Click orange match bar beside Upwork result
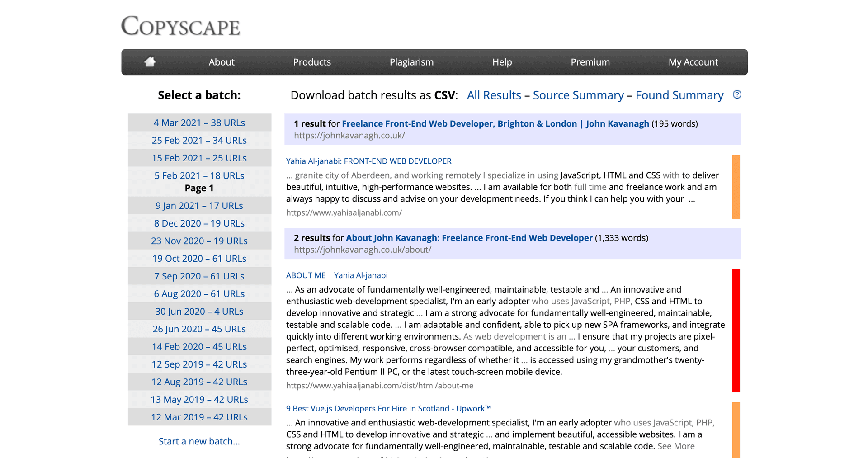Image resolution: width=868 pixels, height=458 pixels. [x=736, y=430]
